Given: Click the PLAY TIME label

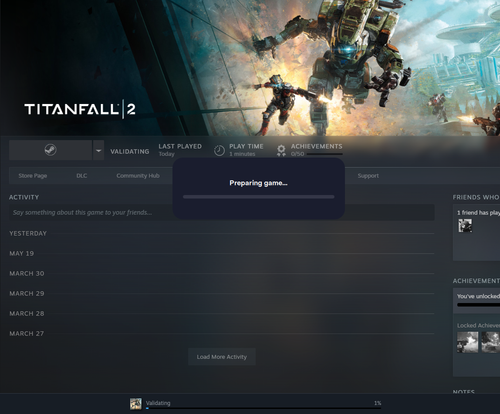Looking at the screenshot, I should (246, 146).
